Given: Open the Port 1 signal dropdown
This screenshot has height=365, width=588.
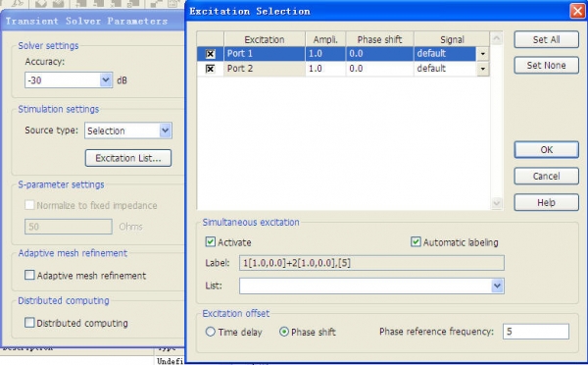Looking at the screenshot, I should [482, 54].
